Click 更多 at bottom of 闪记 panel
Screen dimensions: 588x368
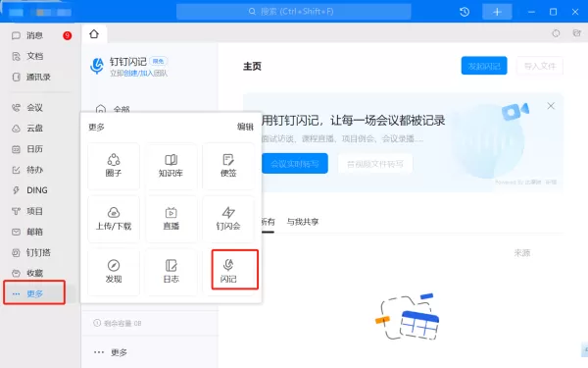pos(120,352)
